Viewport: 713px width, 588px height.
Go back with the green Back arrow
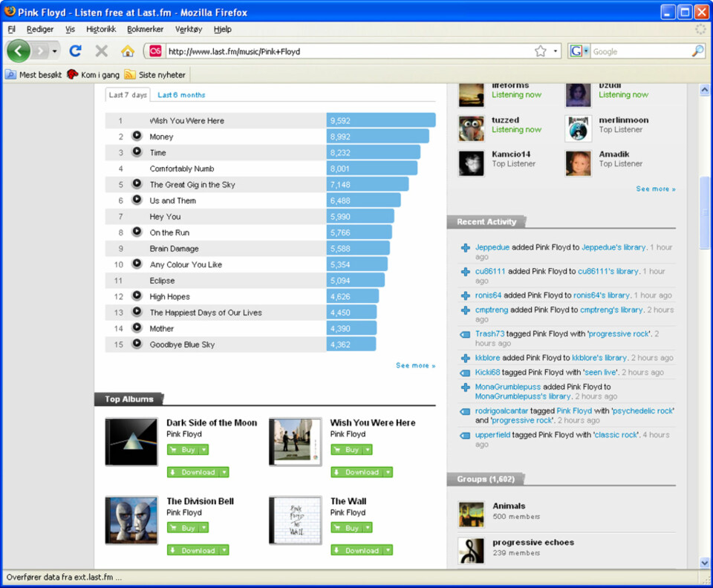[19, 51]
